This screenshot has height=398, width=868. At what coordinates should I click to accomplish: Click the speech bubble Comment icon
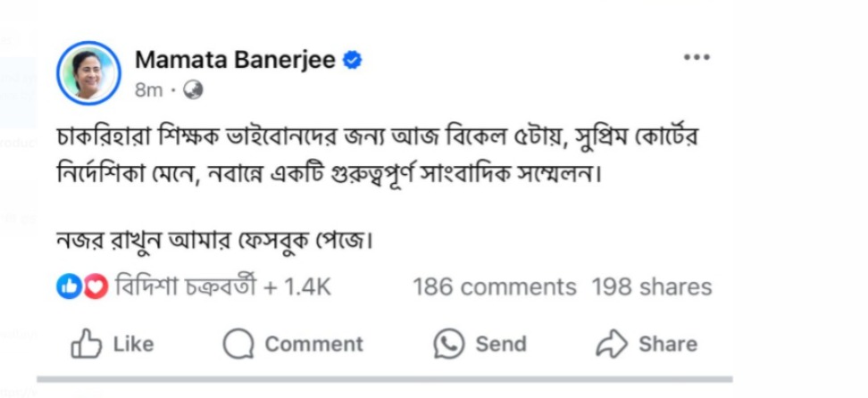[x=238, y=344]
